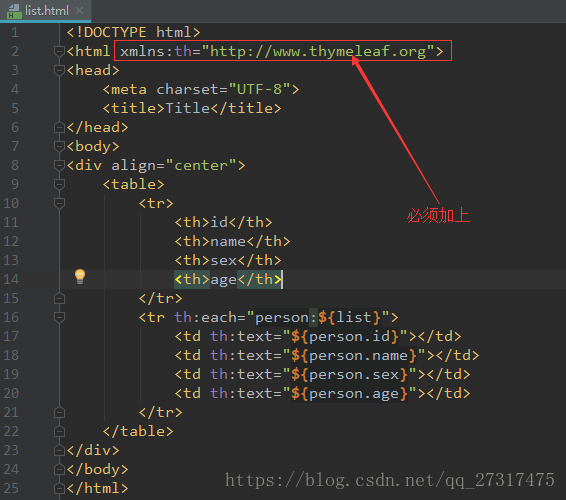Click the <th>sex</th> line
Screen dimensions: 566x500
click(x=228, y=260)
